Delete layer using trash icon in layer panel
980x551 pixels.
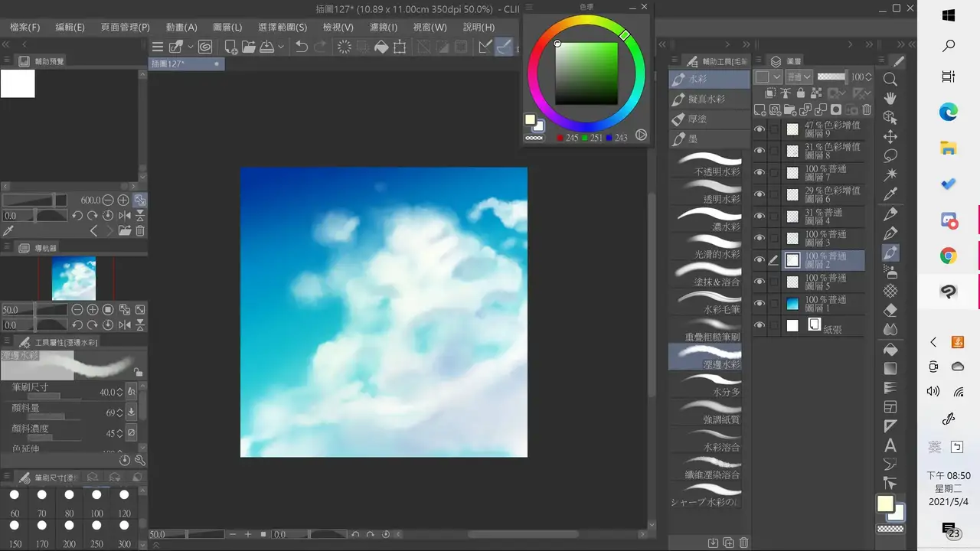pyautogui.click(x=867, y=110)
